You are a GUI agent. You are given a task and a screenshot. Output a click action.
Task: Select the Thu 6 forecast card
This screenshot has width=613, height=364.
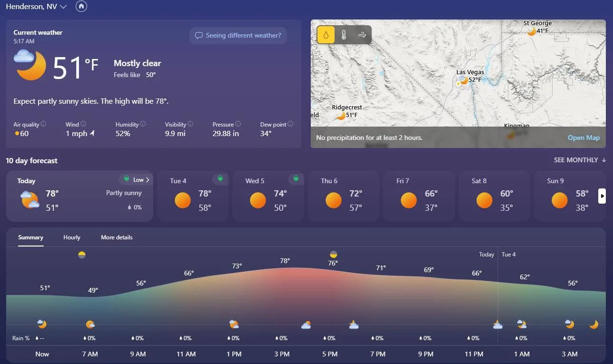pyautogui.click(x=343, y=196)
